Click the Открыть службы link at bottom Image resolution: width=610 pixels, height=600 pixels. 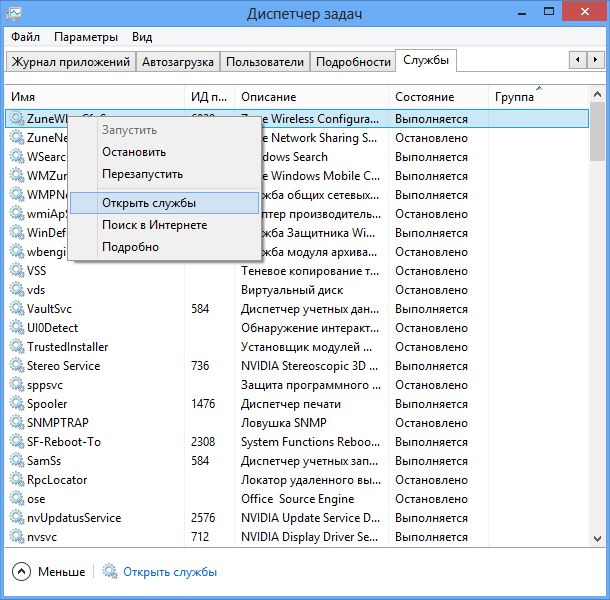170,572
